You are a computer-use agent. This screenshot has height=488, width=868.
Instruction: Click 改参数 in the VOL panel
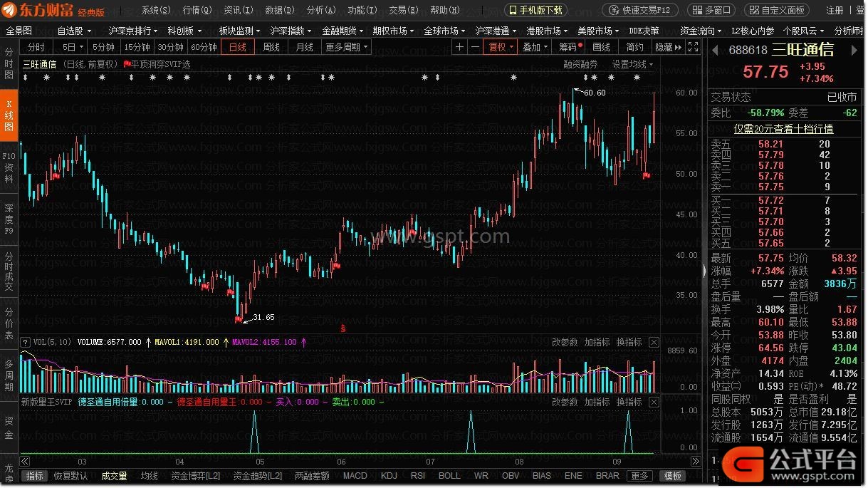click(565, 342)
